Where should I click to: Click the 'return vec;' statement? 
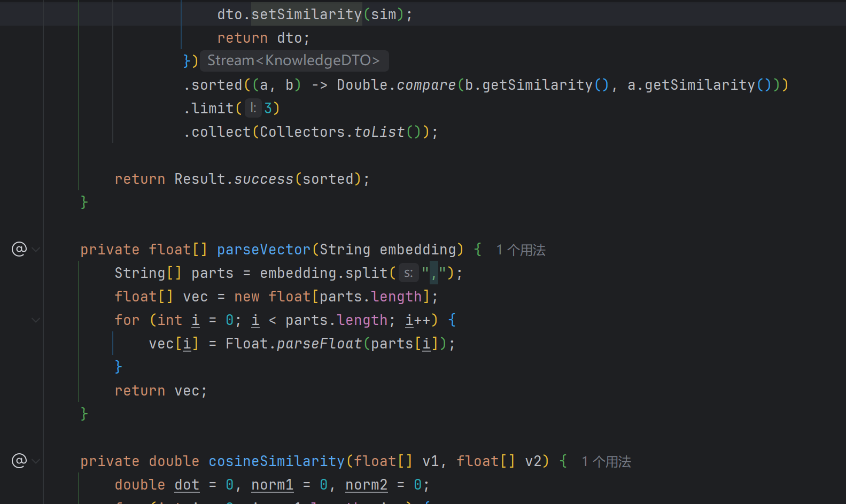pos(161,391)
